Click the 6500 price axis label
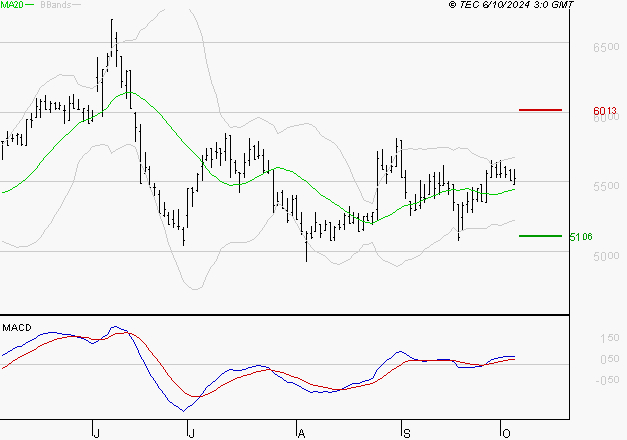The image size is (627, 440). coord(606,47)
